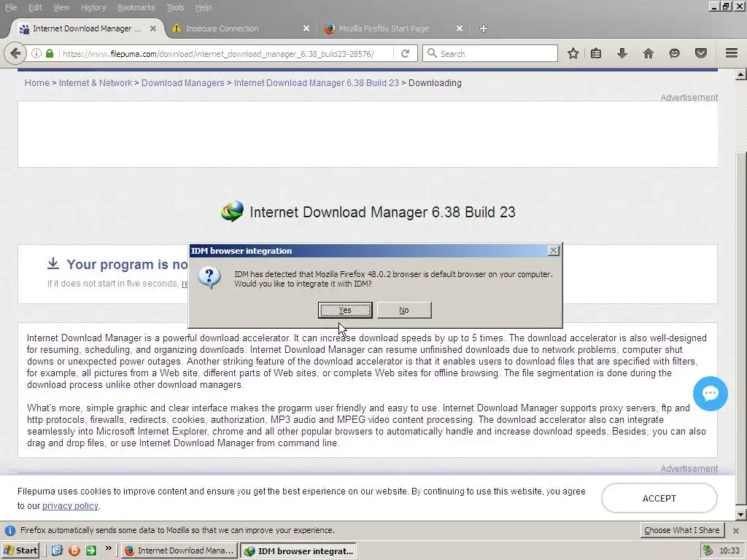Image resolution: width=747 pixels, height=560 pixels.
Task: Open the Firefox hamburger menu
Action: click(x=732, y=53)
